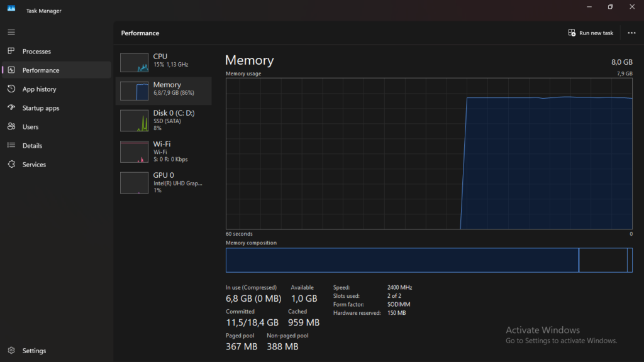The width and height of the screenshot is (644, 362).
Task: Click the Hardware reserved 150 MB value
Action: tap(396, 313)
